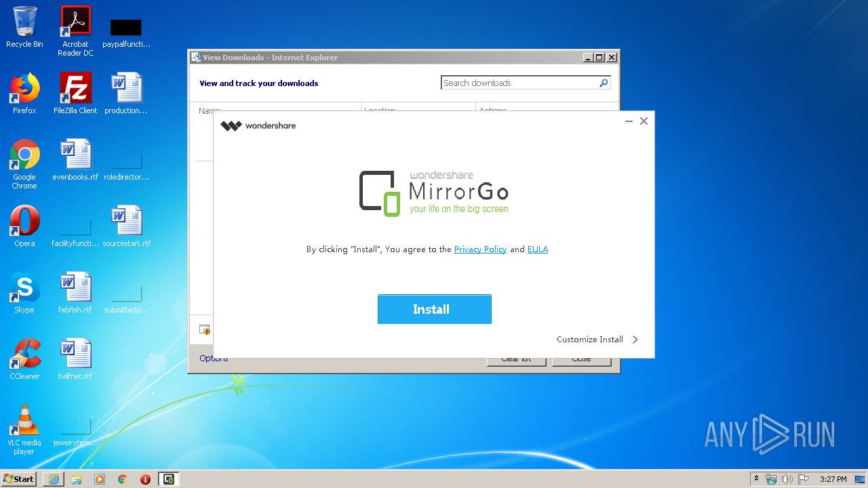This screenshot has width=868, height=488.
Task: Open Opera from taskbar
Action: tap(145, 479)
